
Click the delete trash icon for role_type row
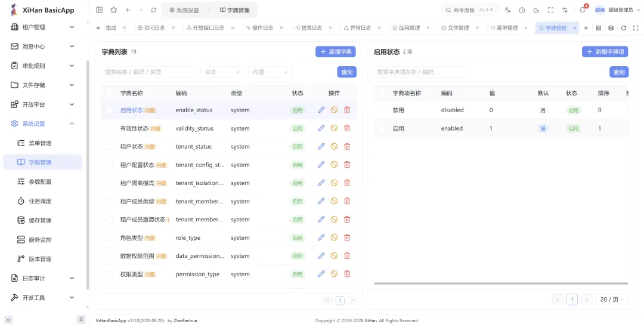[x=347, y=237]
